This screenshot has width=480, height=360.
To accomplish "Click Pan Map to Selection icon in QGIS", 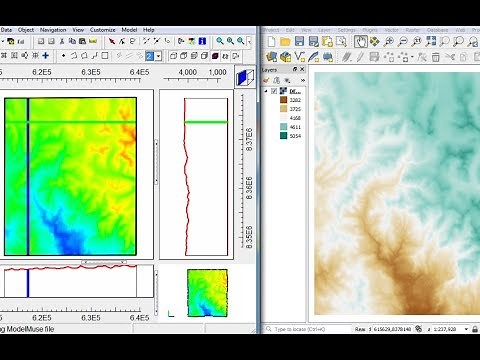I will (375, 42).
